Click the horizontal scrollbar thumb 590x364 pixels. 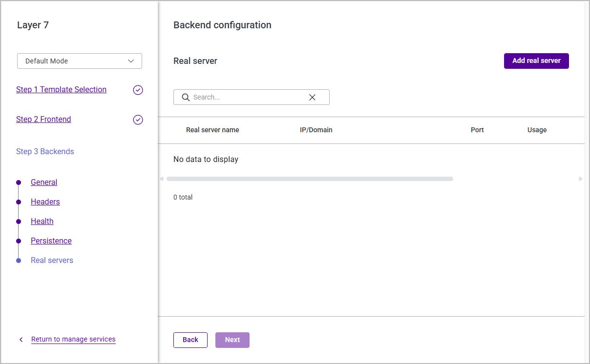tap(310, 179)
